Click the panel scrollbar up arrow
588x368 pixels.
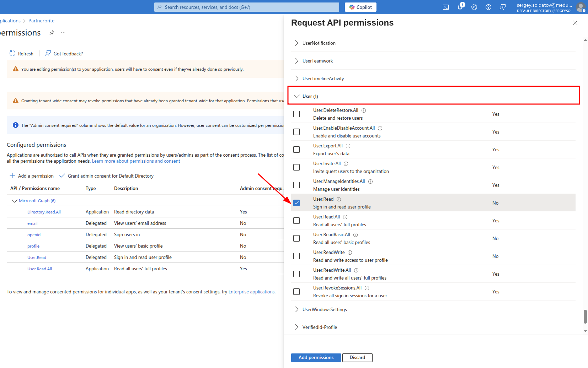click(x=585, y=40)
